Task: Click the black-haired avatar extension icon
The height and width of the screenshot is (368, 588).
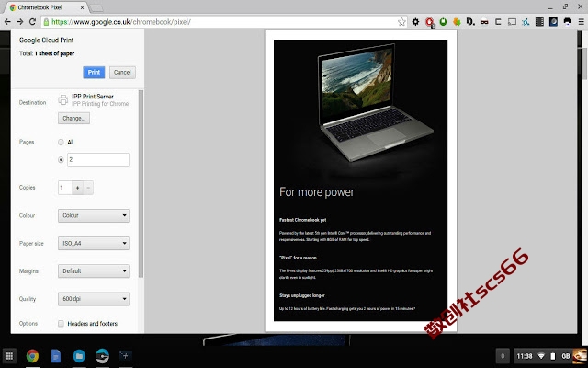Action: (567, 22)
